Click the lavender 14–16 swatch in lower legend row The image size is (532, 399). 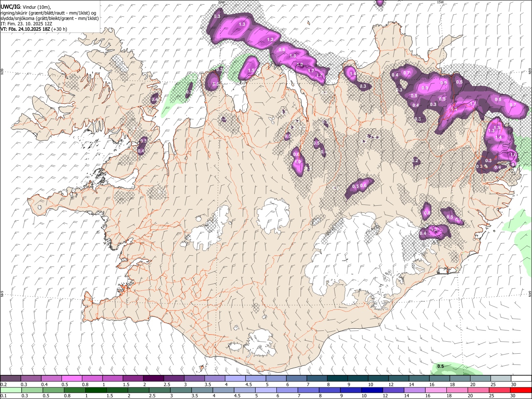coord(415,390)
